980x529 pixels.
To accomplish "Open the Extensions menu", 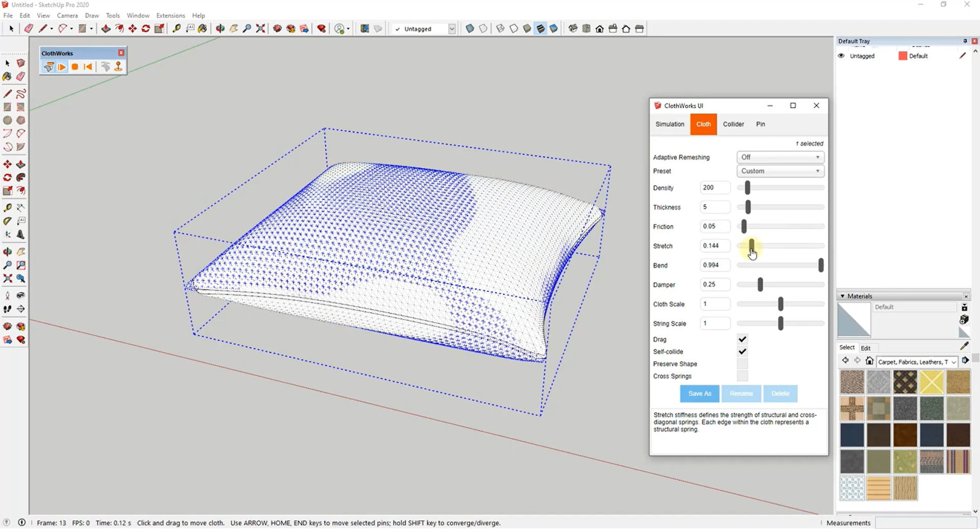I will 170,15.
